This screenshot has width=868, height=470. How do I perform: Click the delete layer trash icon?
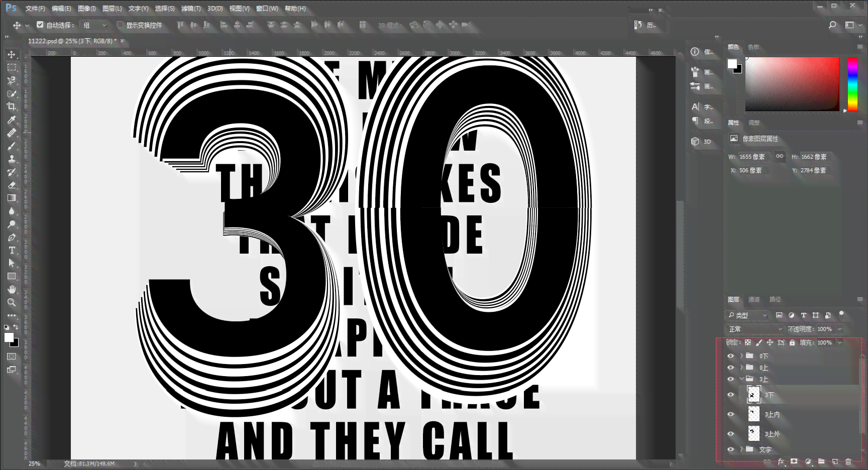[848, 461]
